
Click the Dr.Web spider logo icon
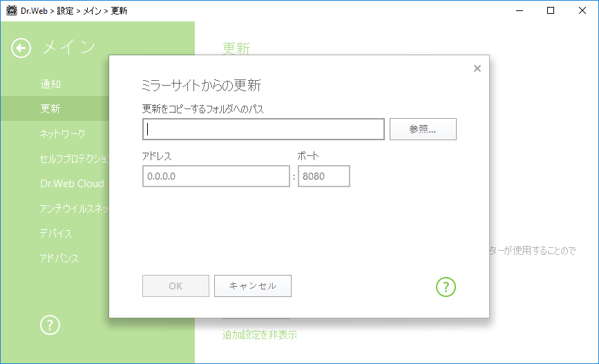pos(12,10)
